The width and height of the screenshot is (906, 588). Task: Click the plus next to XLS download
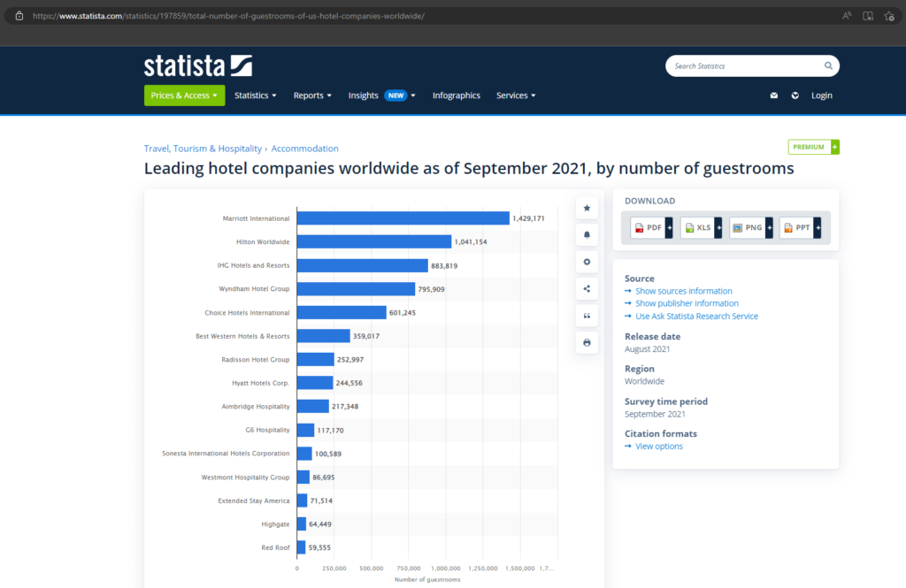(718, 227)
